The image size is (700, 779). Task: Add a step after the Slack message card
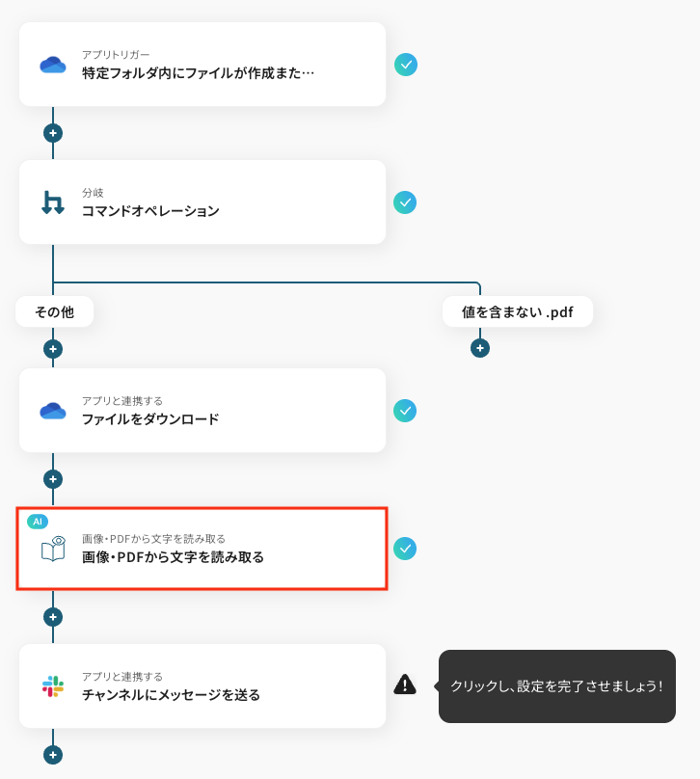(53, 755)
